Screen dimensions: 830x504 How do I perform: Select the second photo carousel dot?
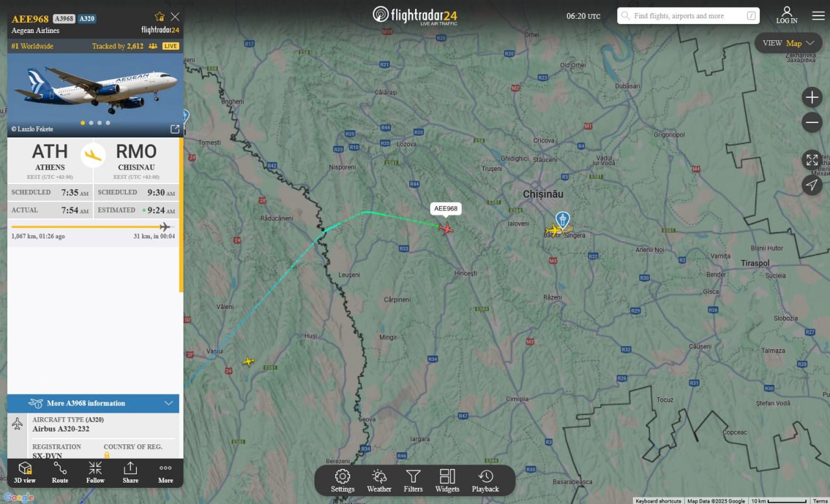[91, 122]
